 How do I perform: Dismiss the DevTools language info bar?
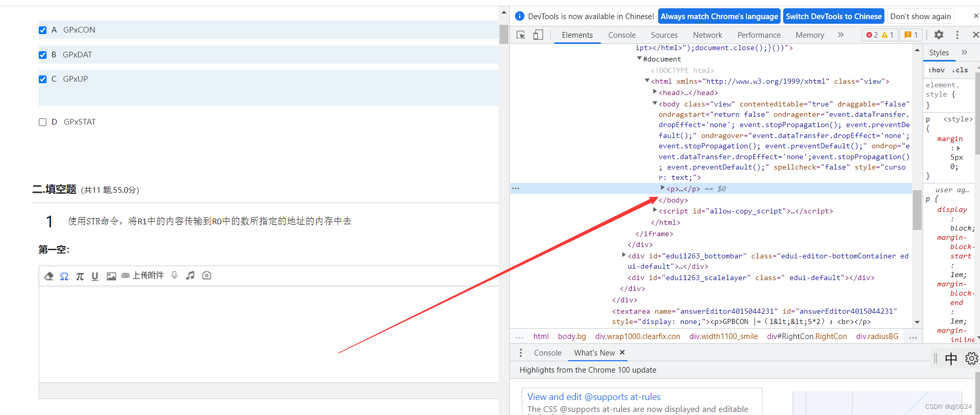[x=976, y=16]
